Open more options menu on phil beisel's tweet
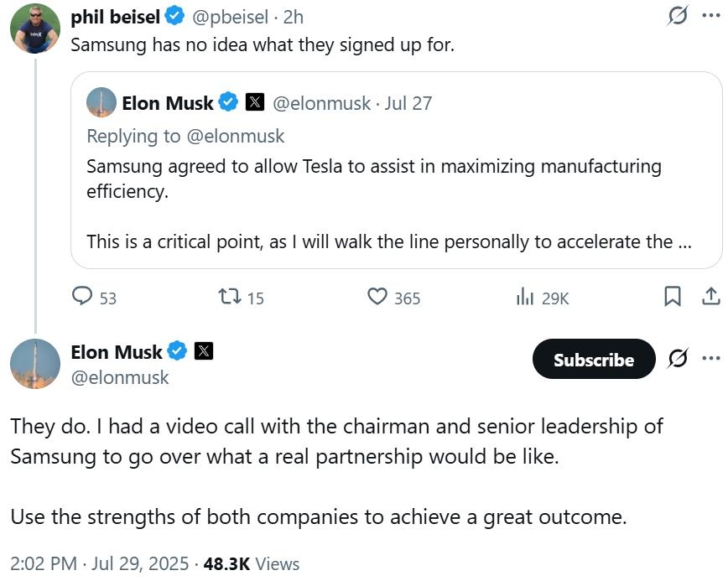The width and height of the screenshot is (728, 581). click(x=711, y=16)
